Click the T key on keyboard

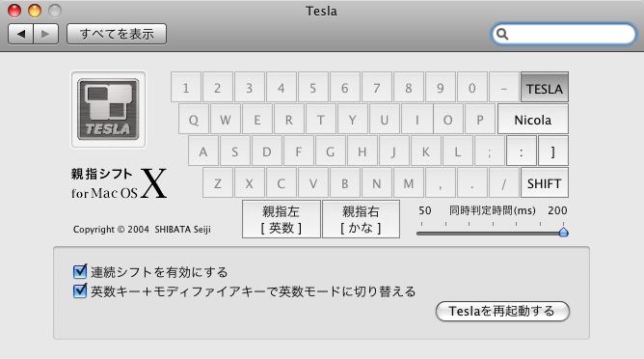click(321, 120)
